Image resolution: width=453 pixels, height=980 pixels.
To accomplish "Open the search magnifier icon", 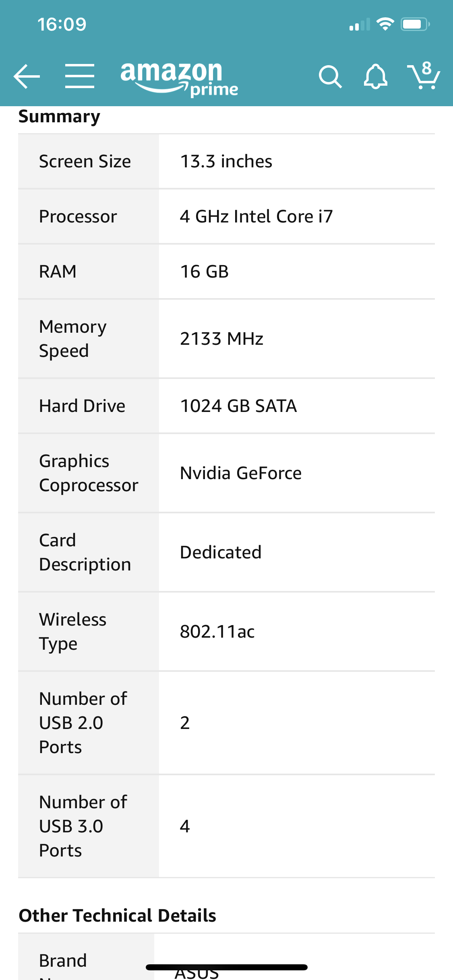I will pyautogui.click(x=330, y=76).
